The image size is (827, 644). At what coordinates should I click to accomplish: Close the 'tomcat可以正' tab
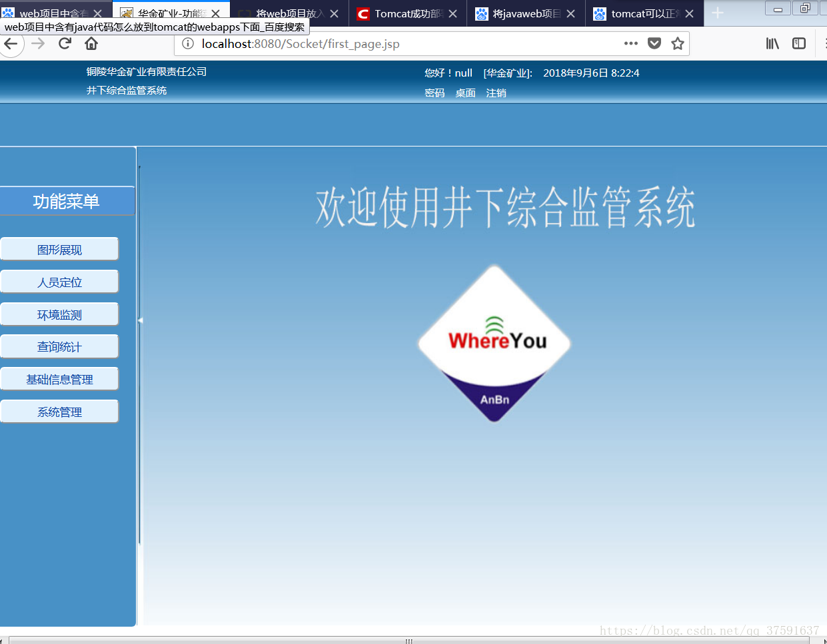(x=689, y=13)
